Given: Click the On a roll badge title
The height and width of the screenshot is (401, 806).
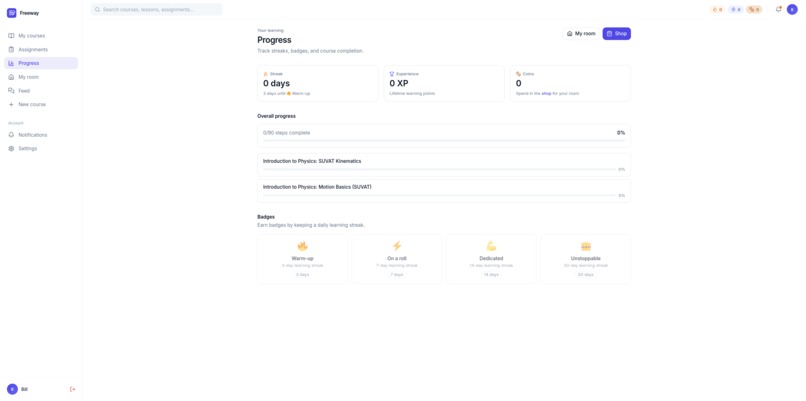Looking at the screenshot, I should 397,259.
